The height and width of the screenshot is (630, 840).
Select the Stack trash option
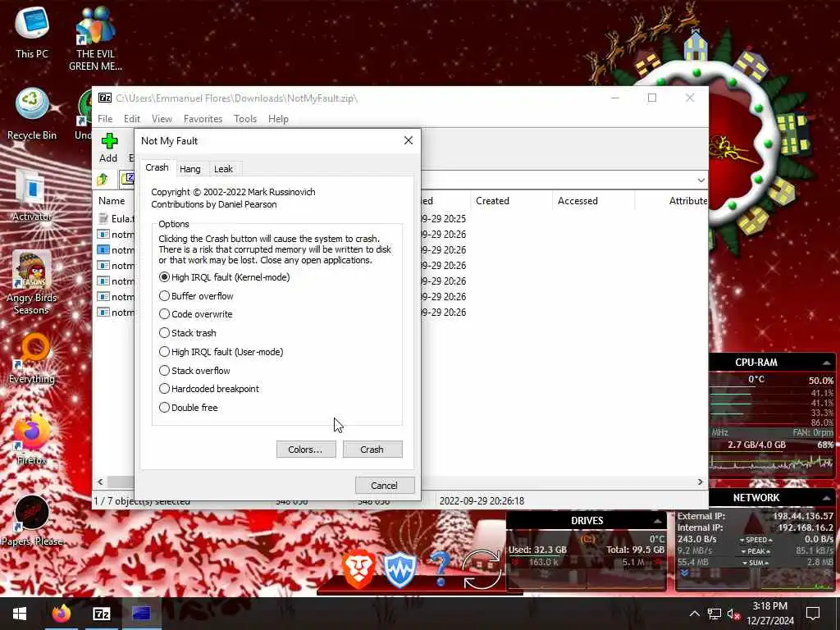coord(188,333)
